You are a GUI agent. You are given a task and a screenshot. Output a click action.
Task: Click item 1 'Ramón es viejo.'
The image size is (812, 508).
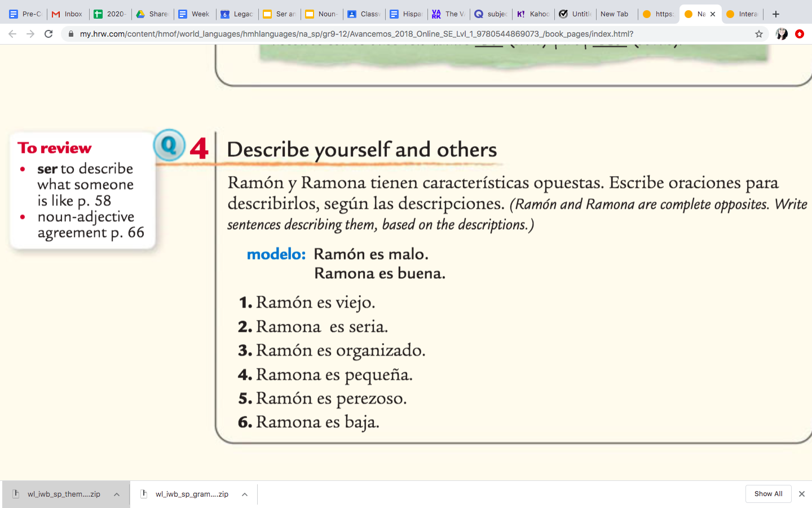[x=315, y=303]
